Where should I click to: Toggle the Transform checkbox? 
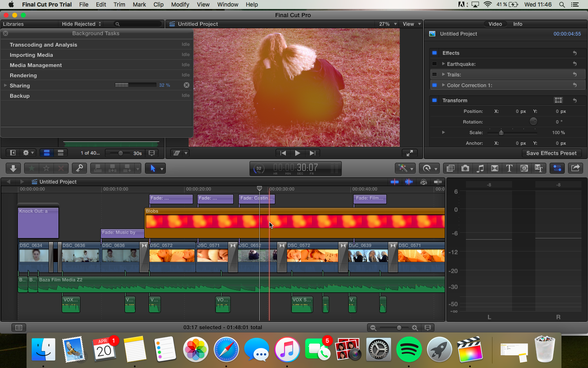pos(434,100)
